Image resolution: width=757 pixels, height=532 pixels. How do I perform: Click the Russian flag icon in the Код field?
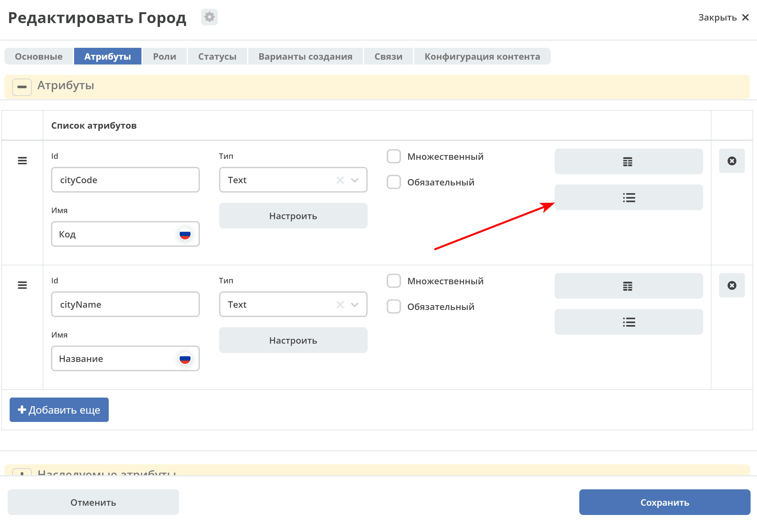pos(185,234)
